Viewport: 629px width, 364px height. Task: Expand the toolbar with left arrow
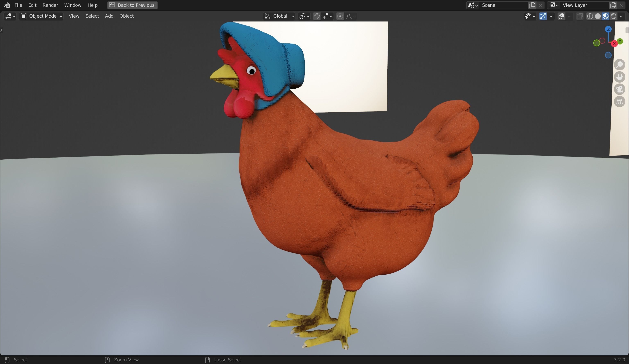point(1,30)
